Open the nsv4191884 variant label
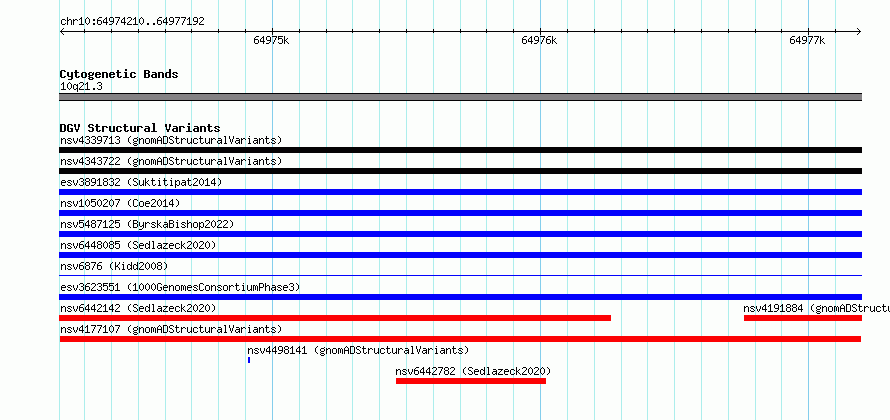 pyautogui.click(x=816, y=308)
